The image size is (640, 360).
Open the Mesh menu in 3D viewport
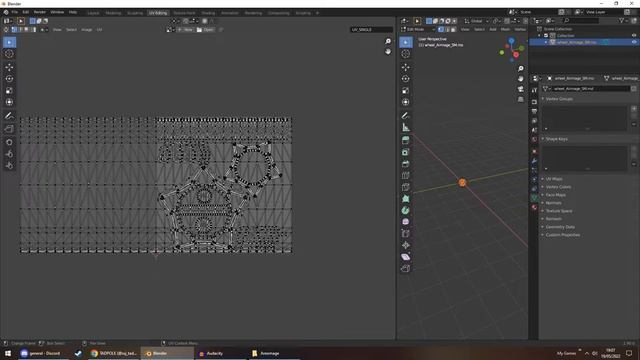click(x=505, y=29)
